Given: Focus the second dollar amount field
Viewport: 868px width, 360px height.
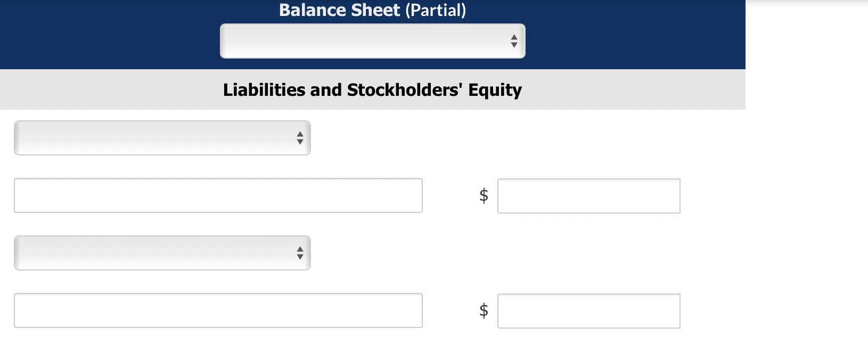Looking at the screenshot, I should tap(589, 311).
